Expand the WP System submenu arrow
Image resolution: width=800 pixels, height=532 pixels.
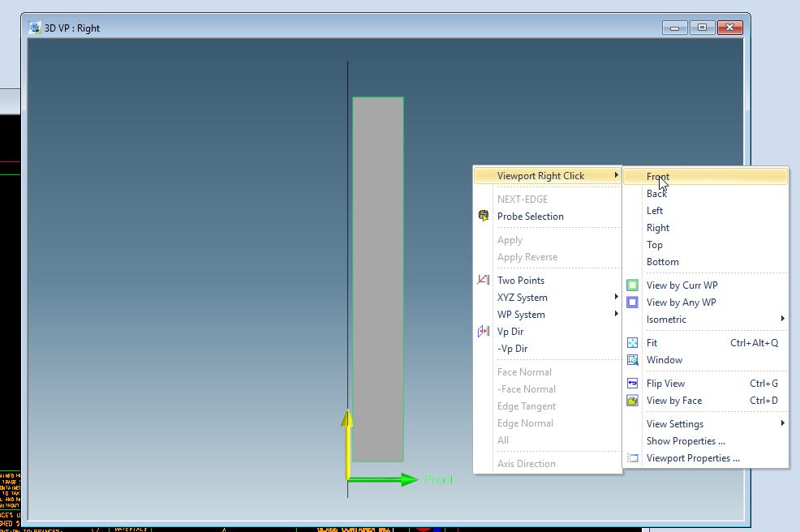point(617,314)
